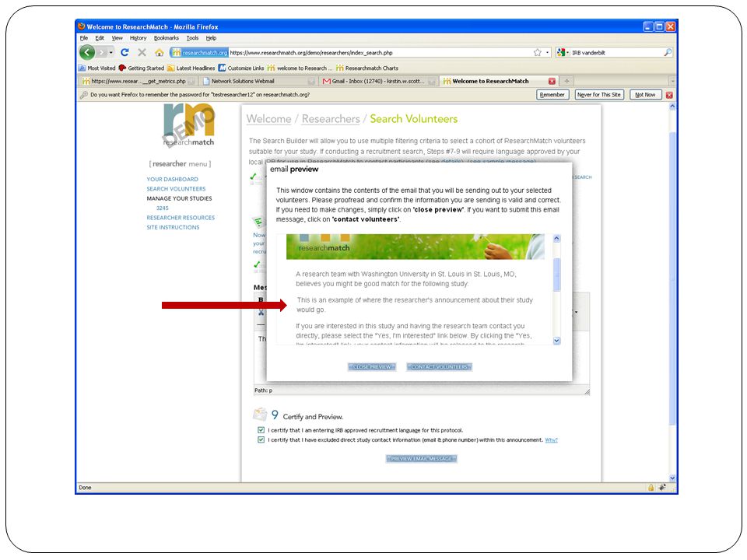Viewport: 747px width, 560px height.
Task: Toggle excluded direct contact information checkbox
Action: (261, 440)
